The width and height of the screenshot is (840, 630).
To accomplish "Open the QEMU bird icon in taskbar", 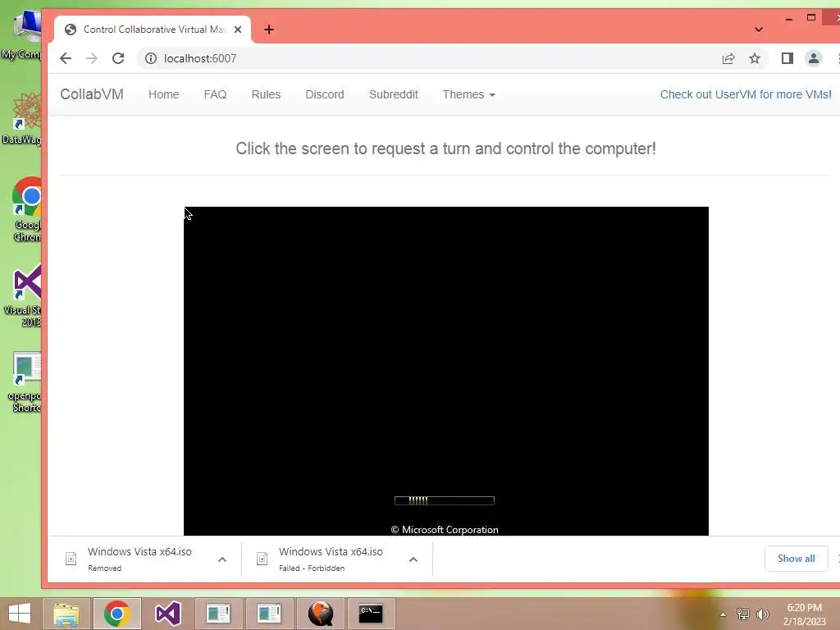I will click(x=321, y=614).
